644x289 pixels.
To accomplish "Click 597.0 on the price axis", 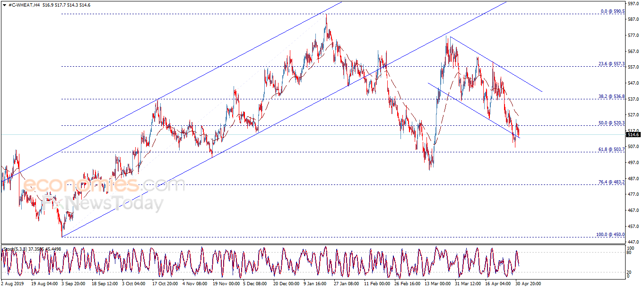I will pos(635,3).
